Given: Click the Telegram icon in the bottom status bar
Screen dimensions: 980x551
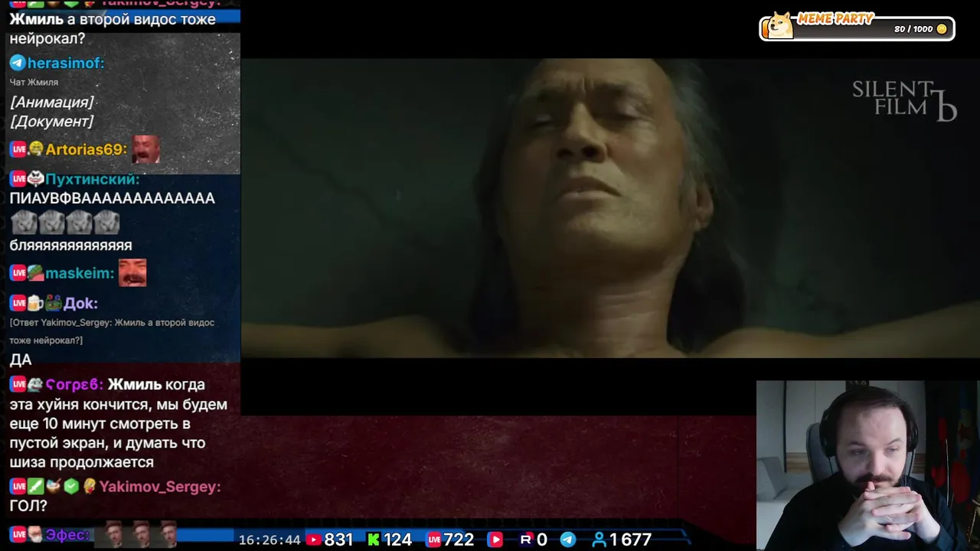Looking at the screenshot, I should (568, 540).
